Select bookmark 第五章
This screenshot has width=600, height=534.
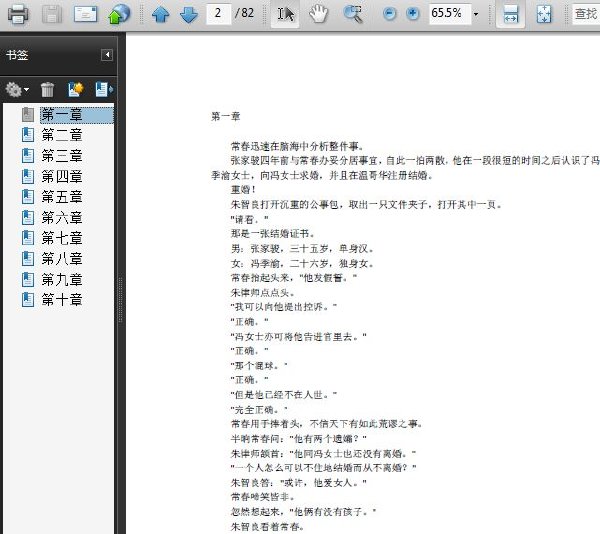coord(62,197)
